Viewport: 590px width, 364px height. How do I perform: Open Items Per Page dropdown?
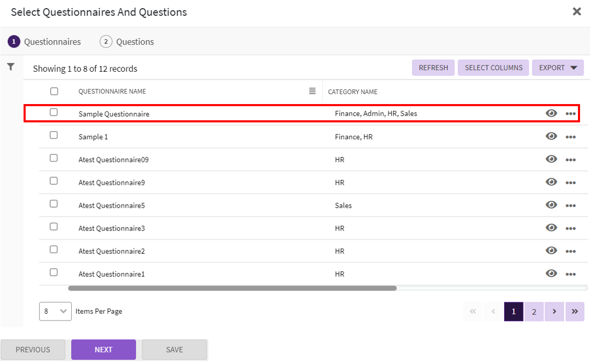55,311
